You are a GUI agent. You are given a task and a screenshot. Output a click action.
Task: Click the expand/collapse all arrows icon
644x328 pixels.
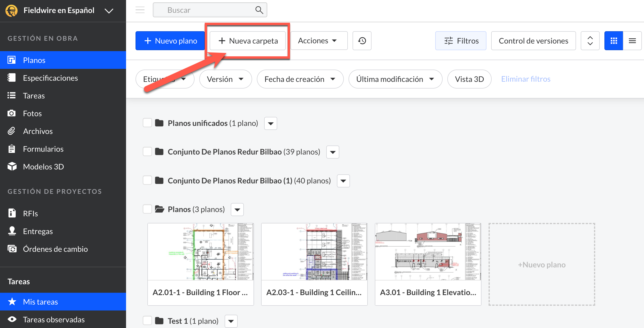click(590, 41)
